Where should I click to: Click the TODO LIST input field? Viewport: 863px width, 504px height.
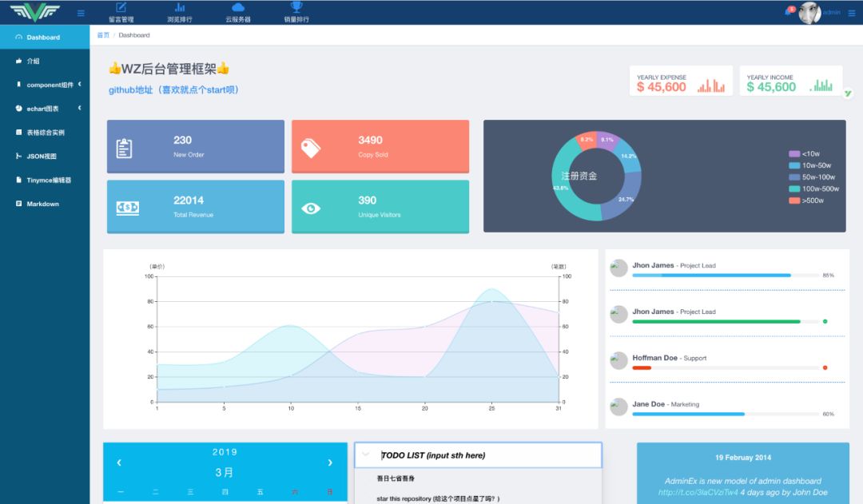pos(486,455)
